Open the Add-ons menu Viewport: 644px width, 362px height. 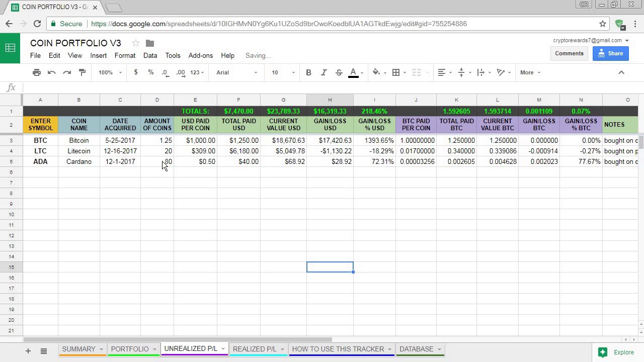(x=200, y=55)
